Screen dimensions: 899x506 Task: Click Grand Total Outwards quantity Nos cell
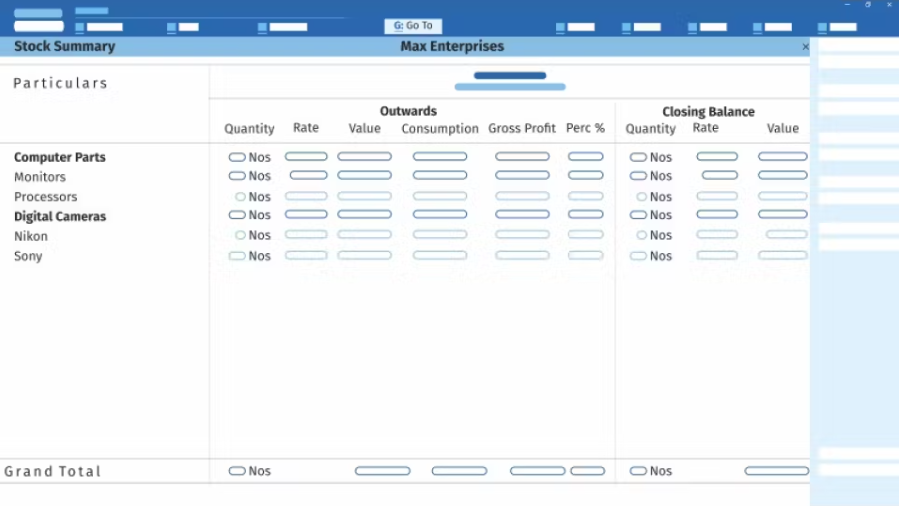[x=249, y=471]
